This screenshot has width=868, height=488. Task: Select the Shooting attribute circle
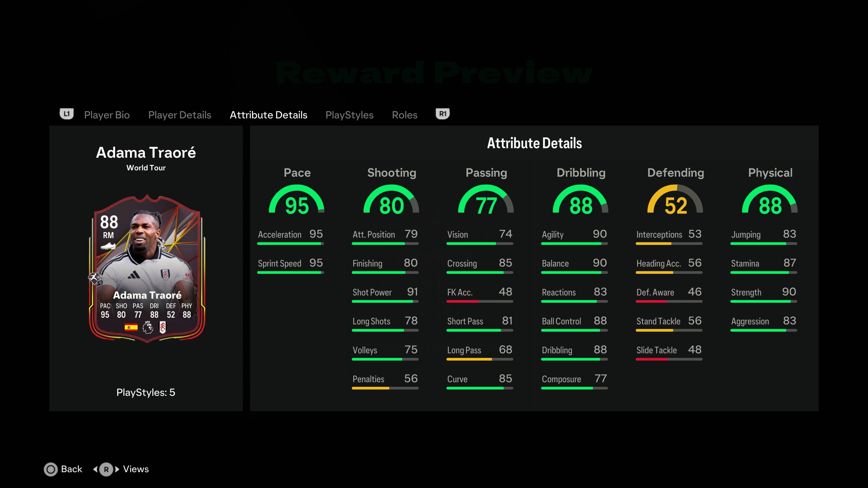tap(392, 203)
